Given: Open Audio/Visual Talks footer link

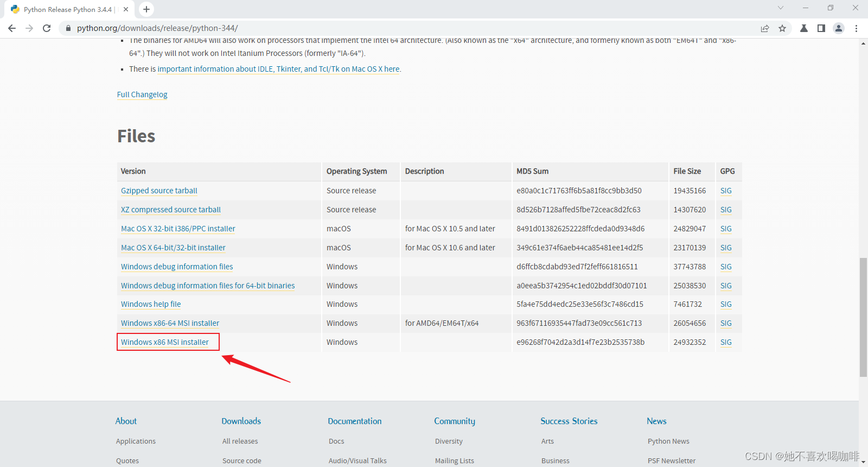Looking at the screenshot, I should tap(358, 460).
